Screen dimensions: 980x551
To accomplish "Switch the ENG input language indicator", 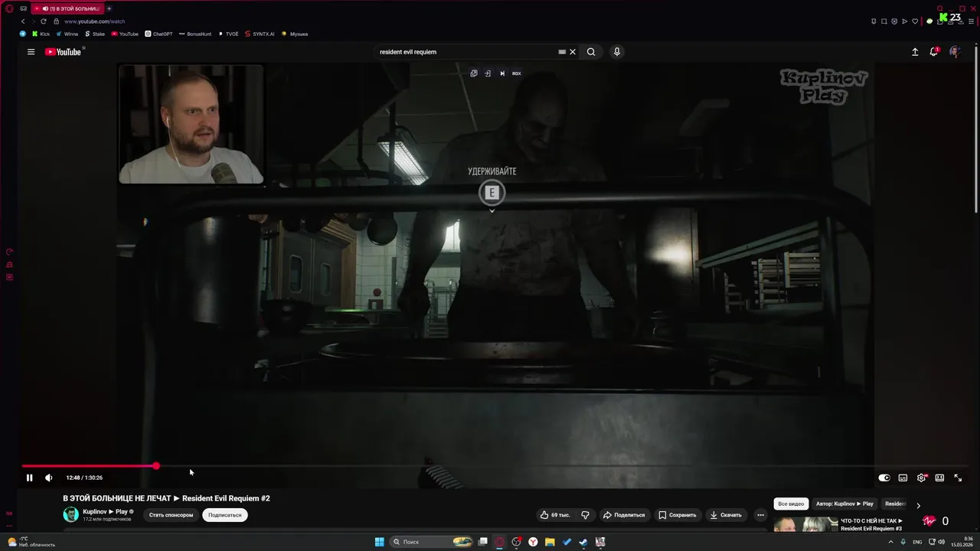I will pos(917,542).
